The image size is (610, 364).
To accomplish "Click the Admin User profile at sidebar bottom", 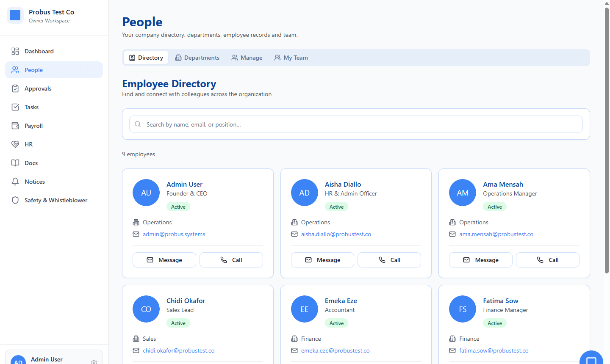I will [54, 358].
